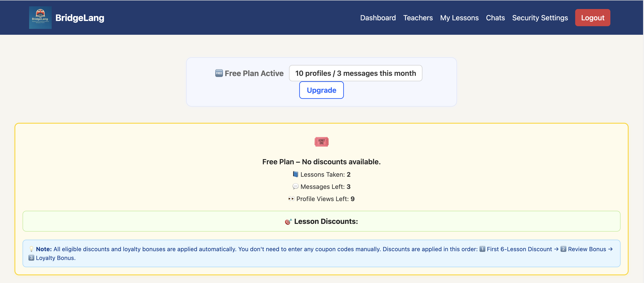
Task: Click the number 1 First 6-Lesson Discount icon
Action: point(482,249)
